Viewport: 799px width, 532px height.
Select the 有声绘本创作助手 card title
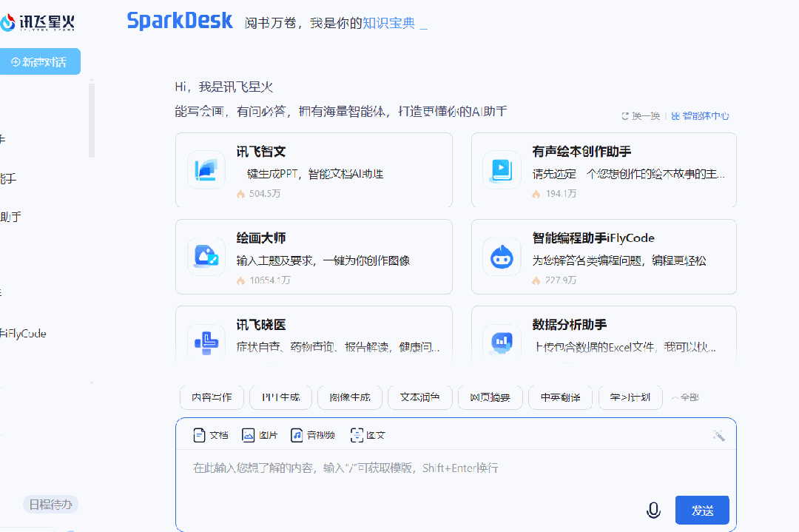581,152
